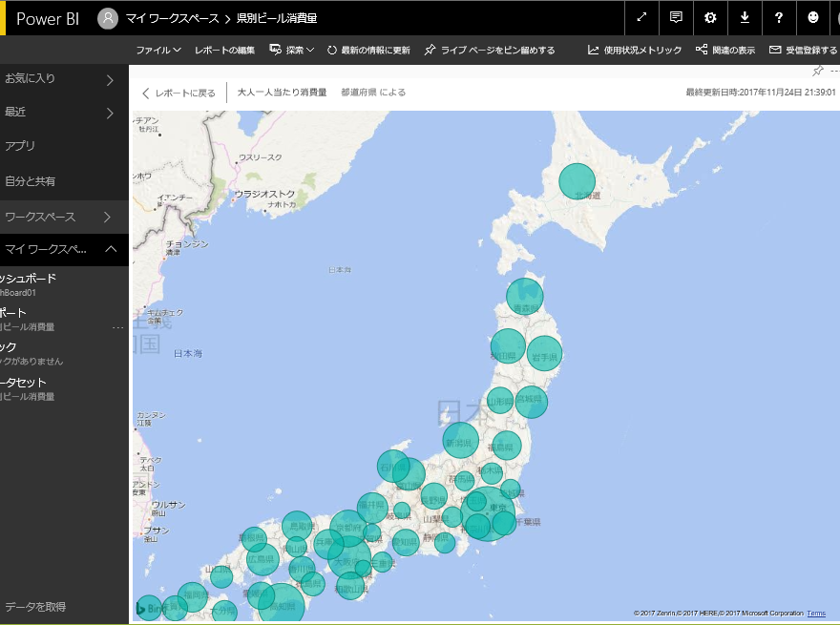Click レポートに戻る back link
This screenshot has width=840, height=625.
[x=178, y=93]
